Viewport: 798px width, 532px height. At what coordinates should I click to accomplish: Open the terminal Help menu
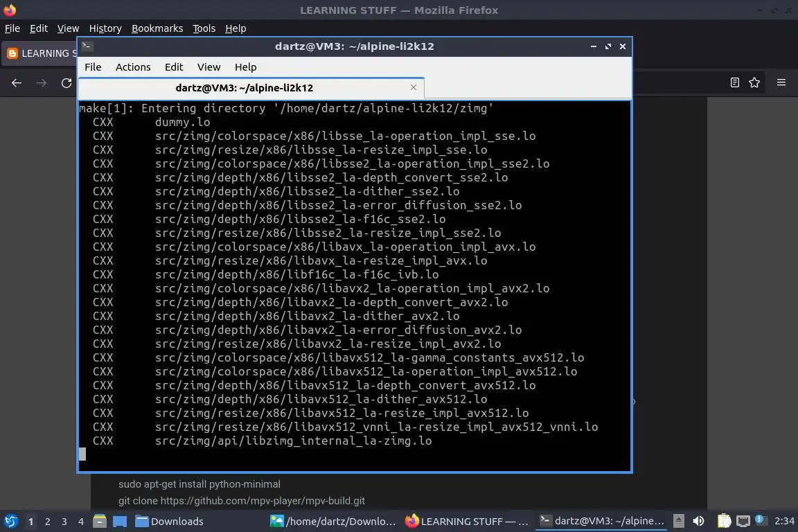(245, 67)
